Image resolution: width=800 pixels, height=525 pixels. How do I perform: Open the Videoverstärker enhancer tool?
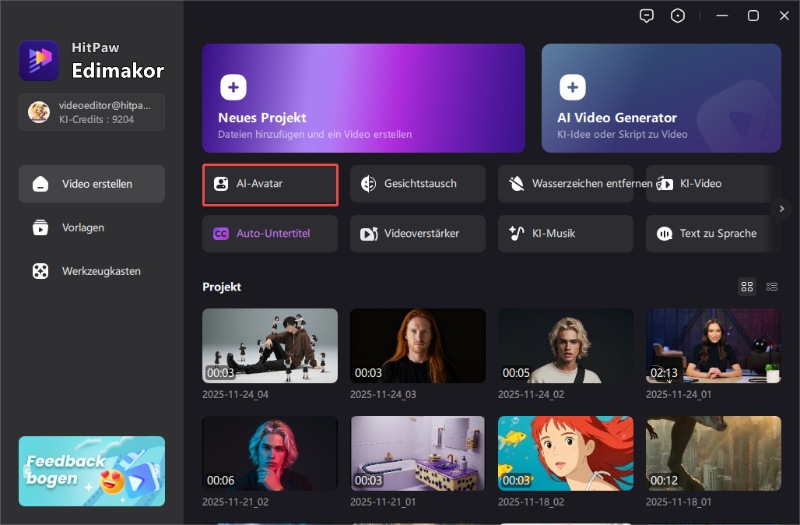(418, 234)
